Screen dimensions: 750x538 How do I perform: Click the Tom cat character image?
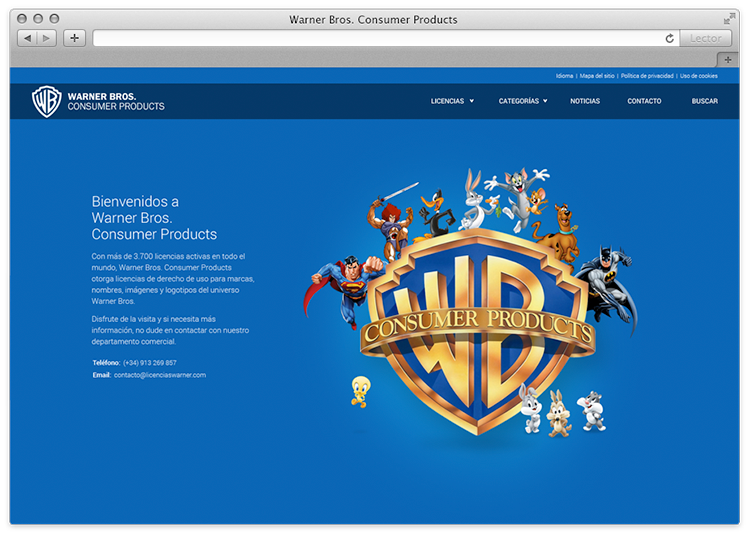click(517, 197)
